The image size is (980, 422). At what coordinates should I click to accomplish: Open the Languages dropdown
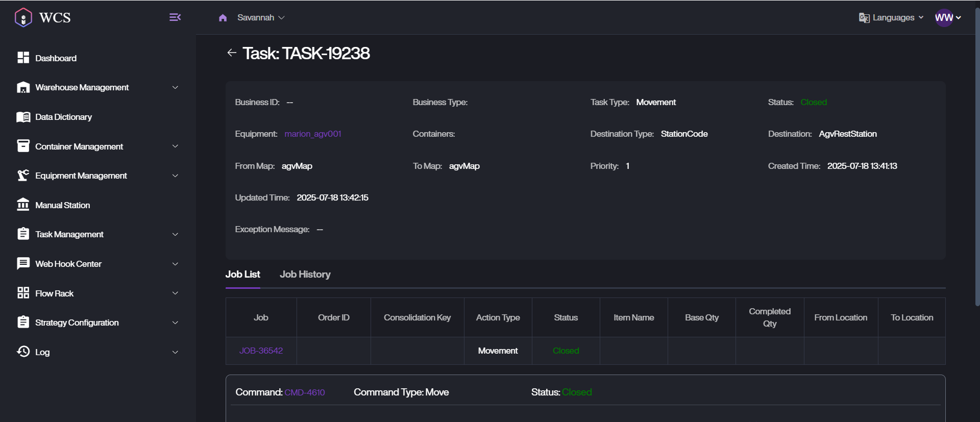pyautogui.click(x=892, y=18)
